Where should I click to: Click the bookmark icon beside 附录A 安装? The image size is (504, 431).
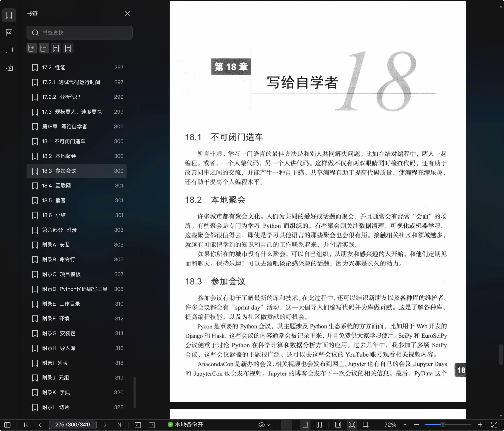35,245
